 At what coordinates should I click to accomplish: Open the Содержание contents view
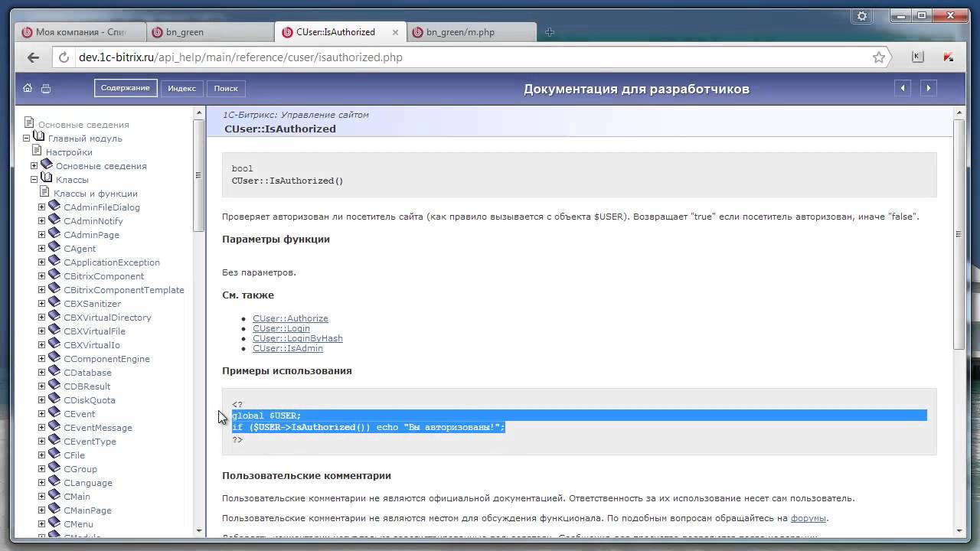pos(126,88)
